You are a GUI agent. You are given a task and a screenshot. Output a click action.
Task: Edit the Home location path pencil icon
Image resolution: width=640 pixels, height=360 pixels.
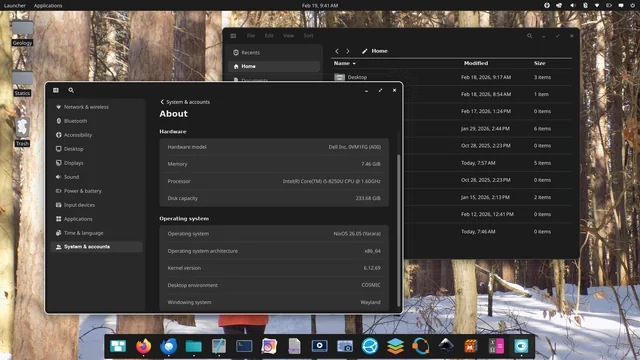point(364,51)
